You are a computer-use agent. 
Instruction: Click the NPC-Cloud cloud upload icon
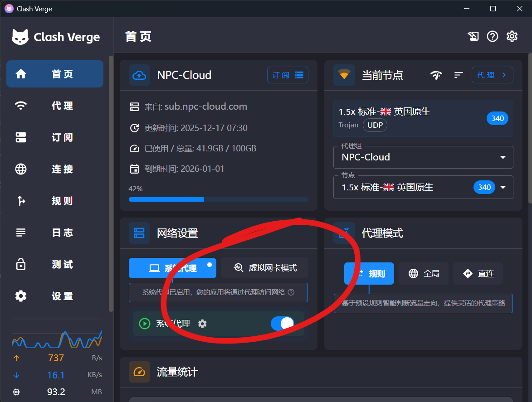point(139,75)
